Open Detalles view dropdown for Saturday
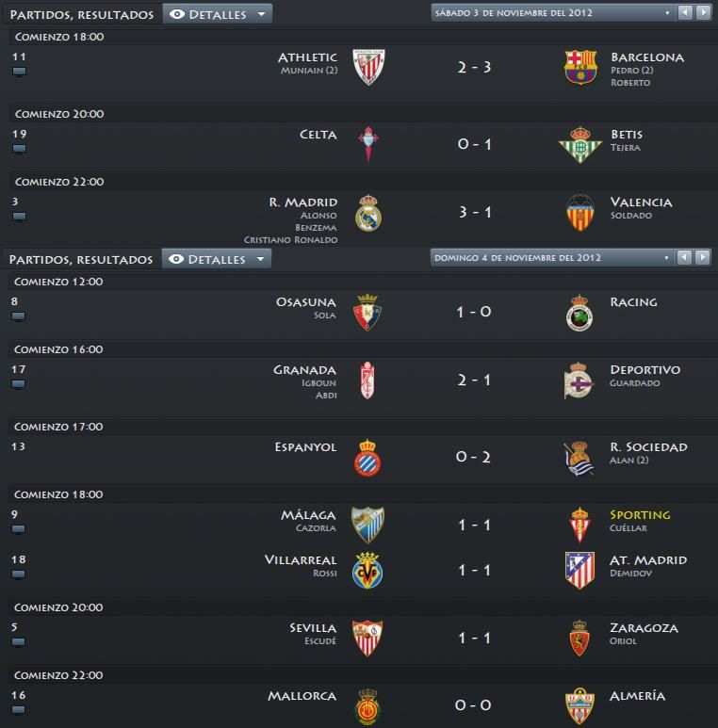Image resolution: width=718 pixels, height=728 pixels. [x=218, y=14]
